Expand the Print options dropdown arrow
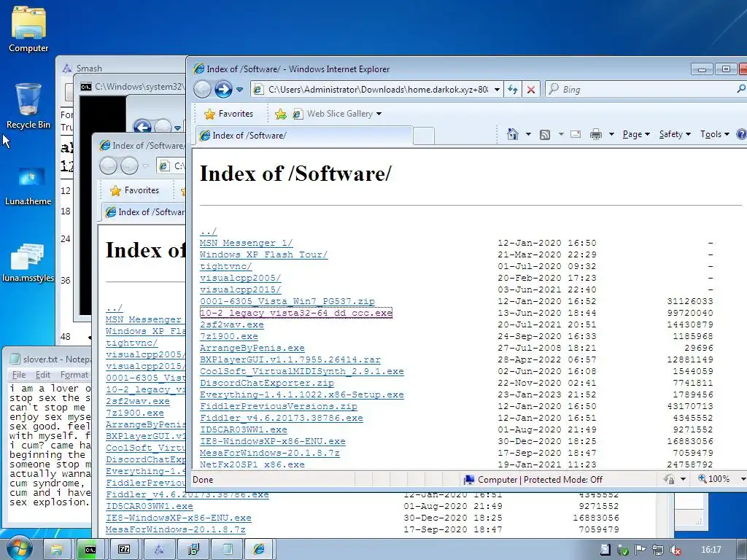Screen dimensions: 747x560 point(611,135)
